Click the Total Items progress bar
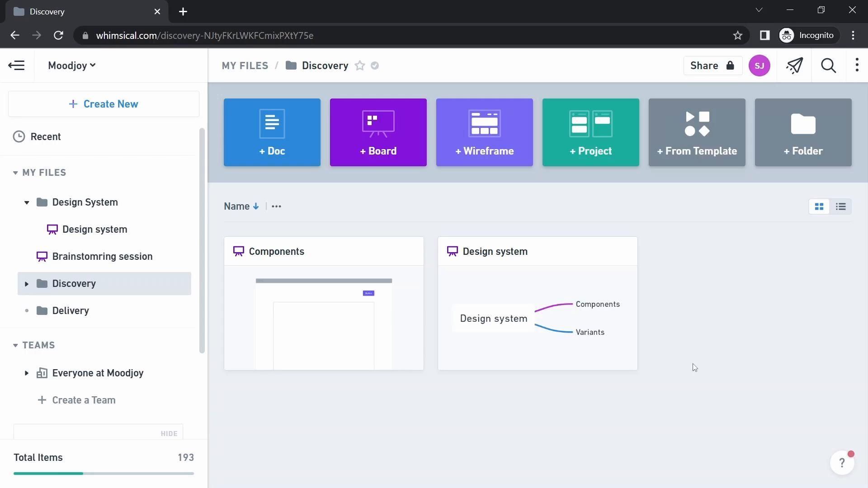The width and height of the screenshot is (868, 488). [104, 473]
